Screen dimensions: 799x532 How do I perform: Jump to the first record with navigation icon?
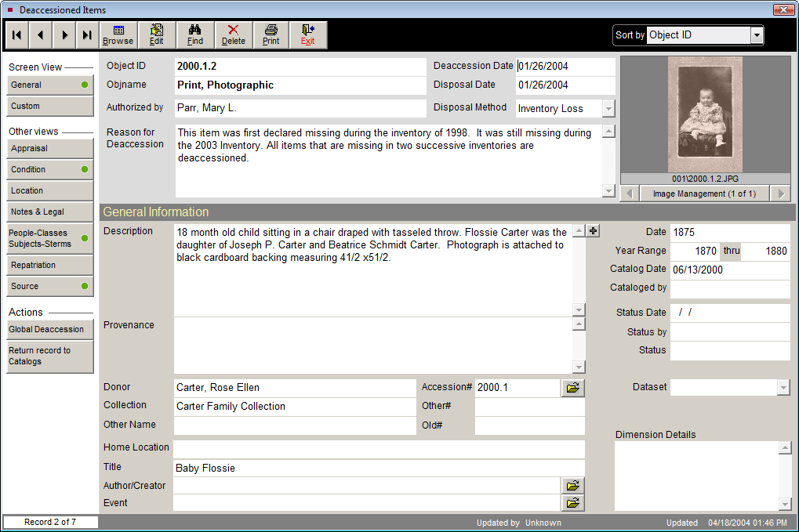pos(16,34)
